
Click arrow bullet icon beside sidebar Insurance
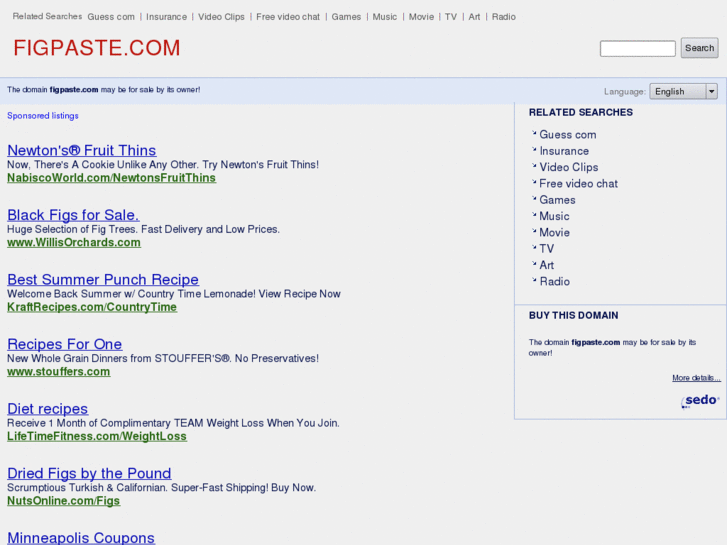(534, 149)
